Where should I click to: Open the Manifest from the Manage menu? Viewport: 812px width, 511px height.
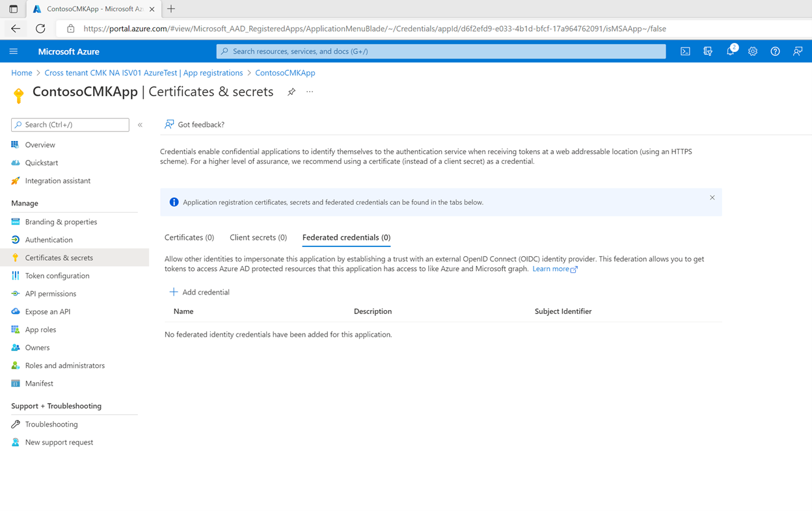(40, 383)
